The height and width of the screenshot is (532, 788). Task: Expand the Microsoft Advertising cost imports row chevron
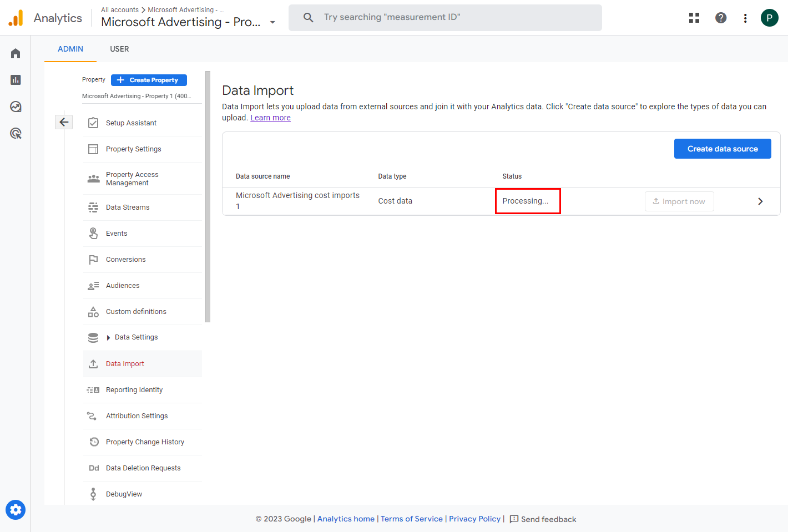click(760, 201)
